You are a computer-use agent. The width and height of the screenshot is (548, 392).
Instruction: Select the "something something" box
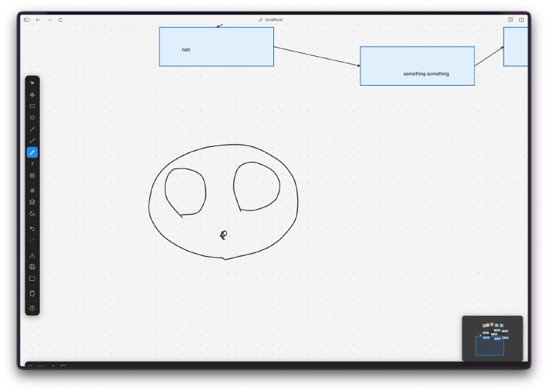point(417,66)
